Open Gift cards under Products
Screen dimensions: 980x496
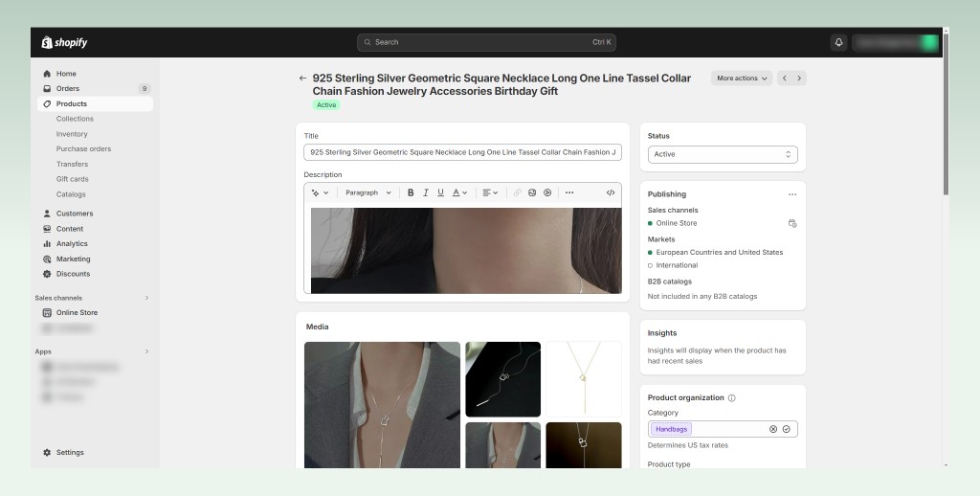click(x=73, y=179)
